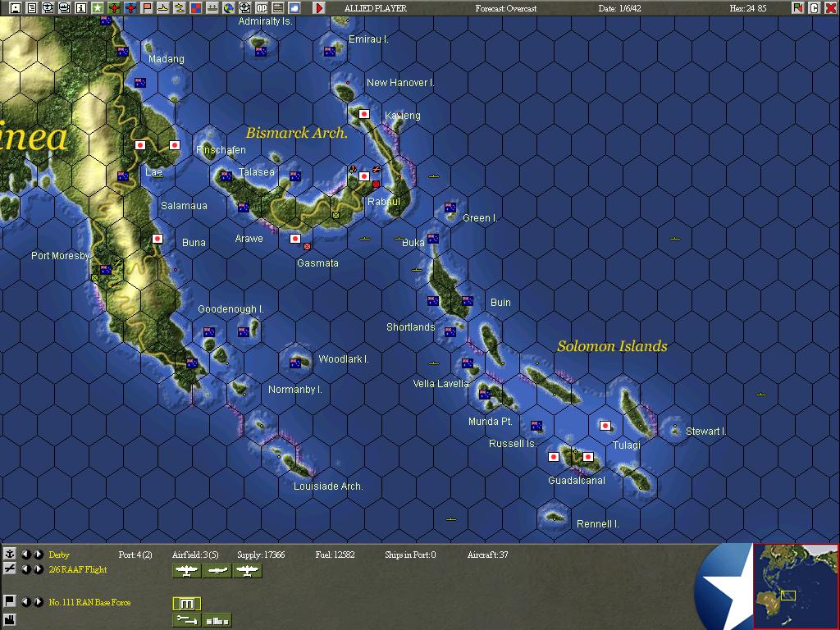Click the Japanese flag at Kavieng
This screenshot has width=840, height=630.
click(x=364, y=113)
